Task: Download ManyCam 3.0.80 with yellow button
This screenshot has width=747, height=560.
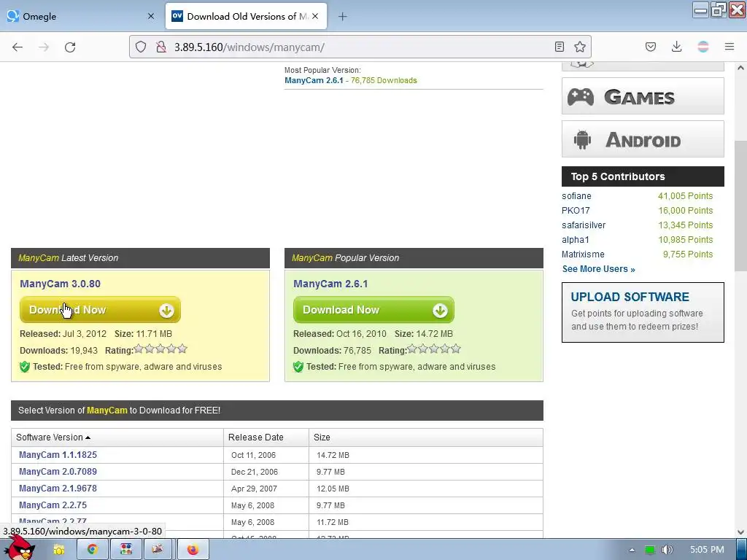Action: tap(100, 310)
